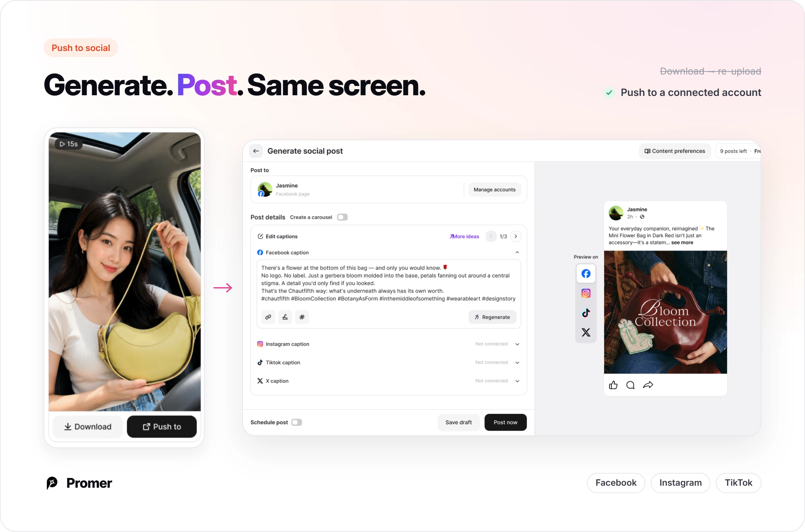805x532 pixels.
Task: Preview the post on Instagram
Action: [586, 293]
